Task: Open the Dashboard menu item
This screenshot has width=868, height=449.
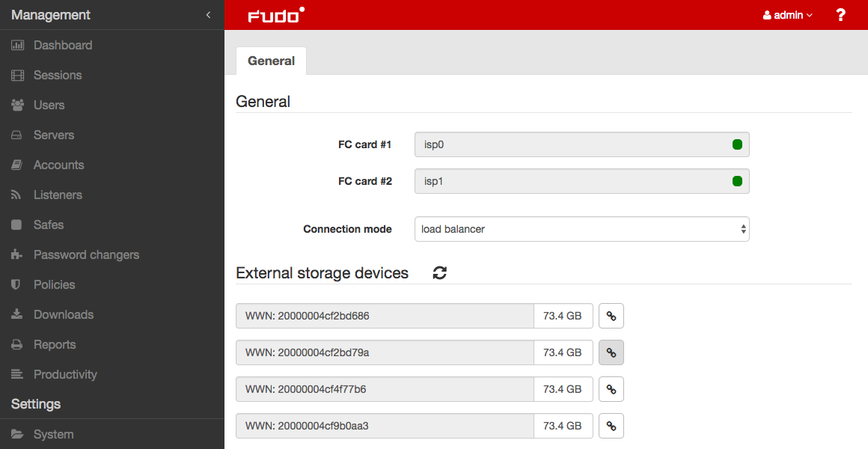Action: point(63,46)
